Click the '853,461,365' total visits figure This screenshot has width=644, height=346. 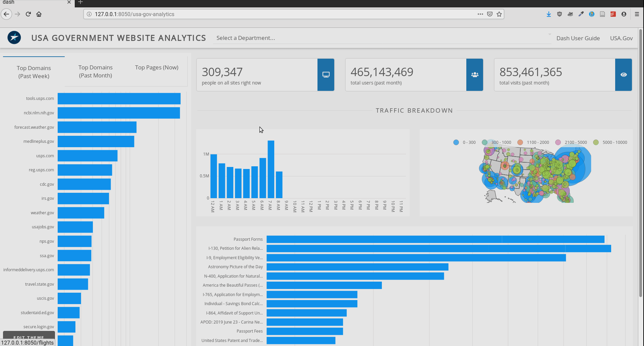531,72
